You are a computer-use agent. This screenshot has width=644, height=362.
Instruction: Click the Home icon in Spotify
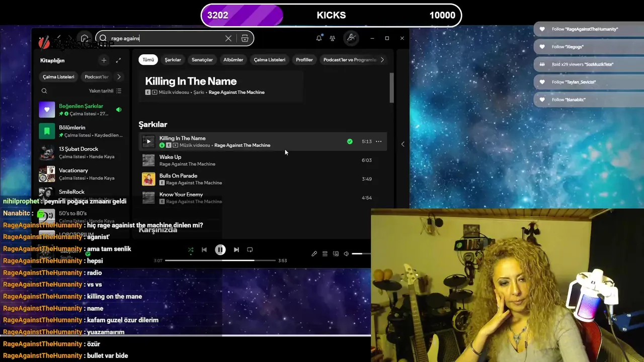coord(85,38)
